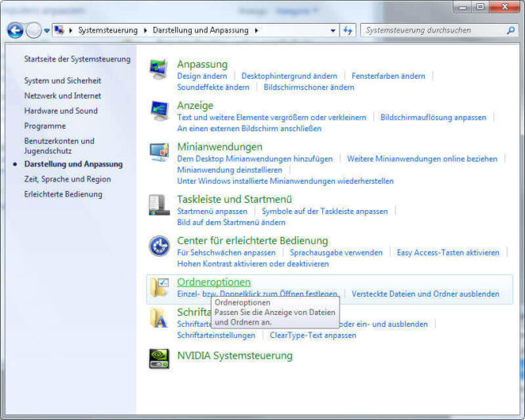Click the Ordneroptionen folder icon
Viewport: 525px width, 420px height.
(x=159, y=287)
